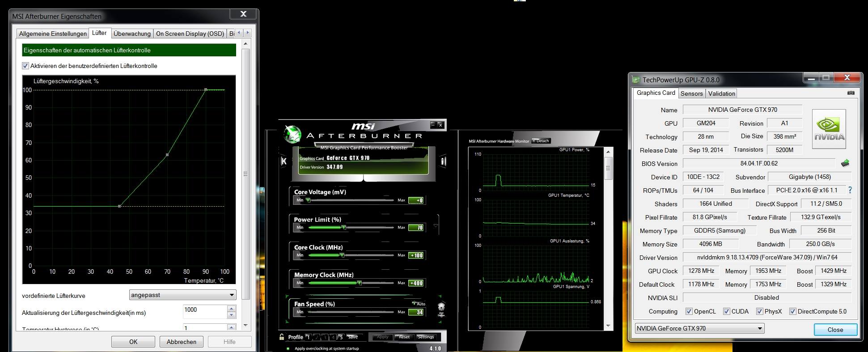This screenshot has height=352, width=868.
Task: Expand Power Limit options arrow
Action: point(436,226)
